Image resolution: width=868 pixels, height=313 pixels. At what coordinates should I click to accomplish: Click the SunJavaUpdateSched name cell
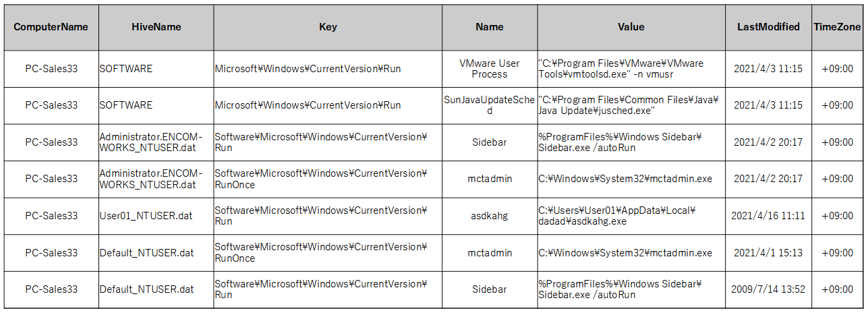coord(490,105)
